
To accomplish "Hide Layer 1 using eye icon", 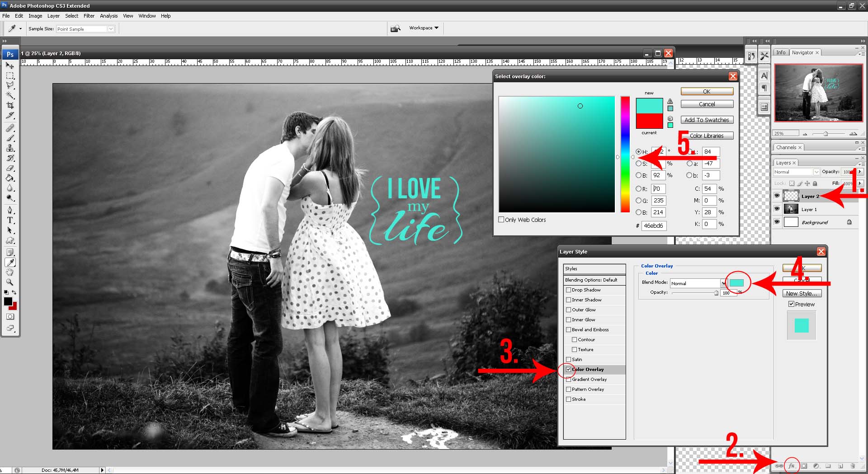I will click(777, 209).
